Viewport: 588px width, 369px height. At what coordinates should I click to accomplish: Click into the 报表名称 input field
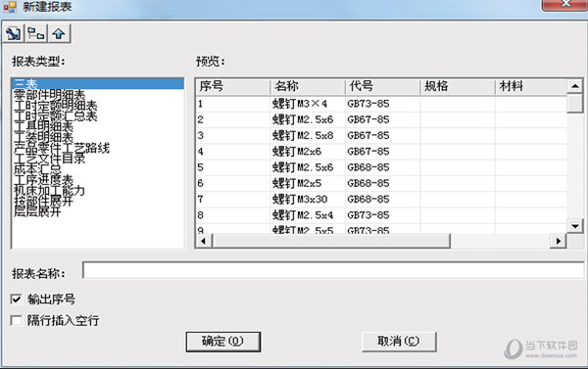coord(333,270)
